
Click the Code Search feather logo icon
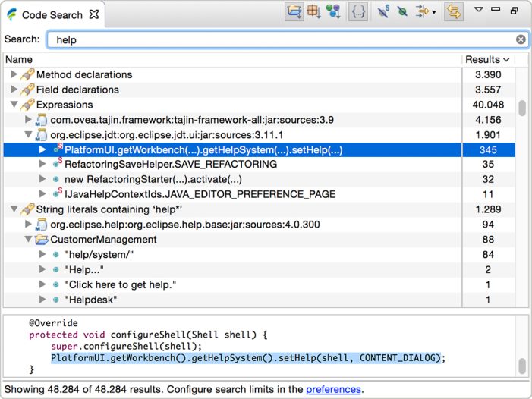tap(12, 15)
